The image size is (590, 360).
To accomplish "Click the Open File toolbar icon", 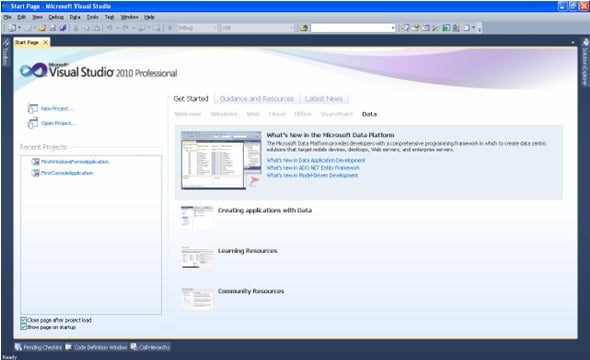I will point(42,28).
